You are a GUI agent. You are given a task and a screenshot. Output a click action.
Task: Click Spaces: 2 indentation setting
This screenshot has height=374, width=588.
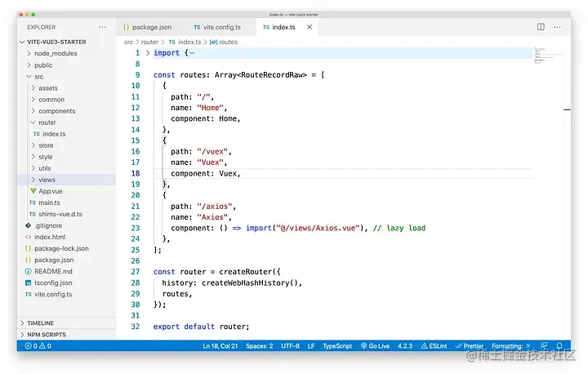click(x=259, y=346)
